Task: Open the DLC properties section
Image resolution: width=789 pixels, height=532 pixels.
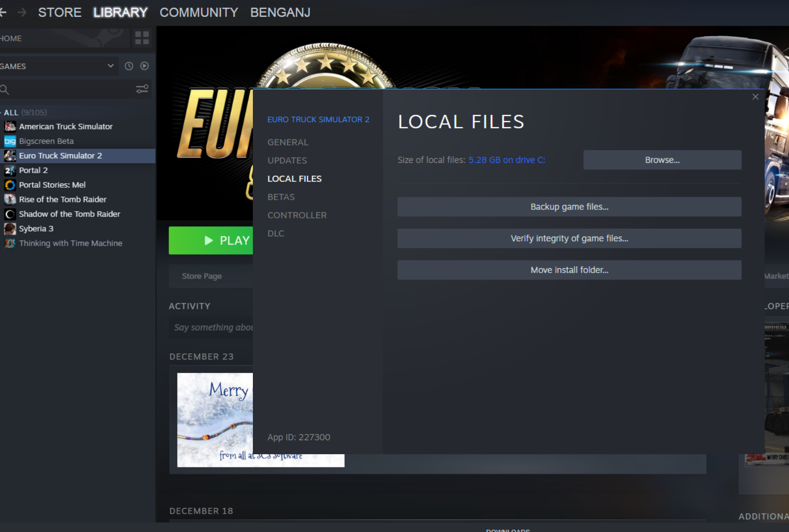Action: pos(276,233)
